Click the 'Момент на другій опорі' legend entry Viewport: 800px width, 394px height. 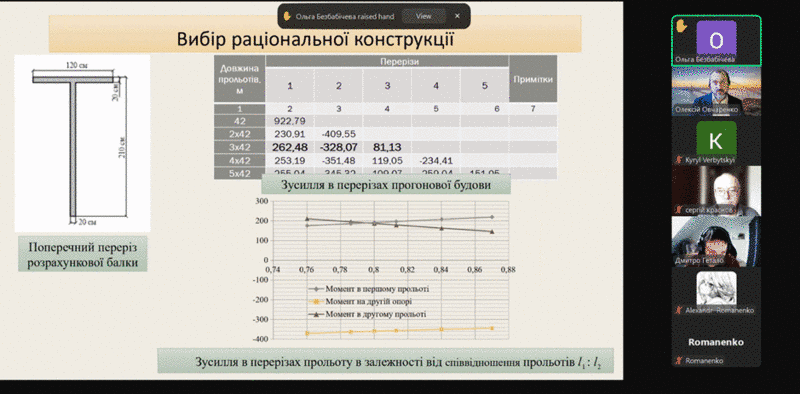point(363,302)
